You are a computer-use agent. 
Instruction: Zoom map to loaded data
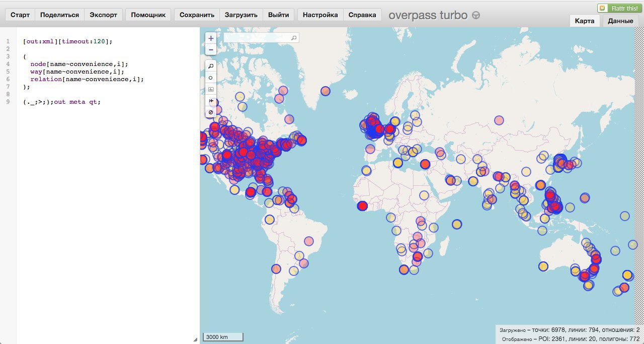pyautogui.click(x=211, y=66)
